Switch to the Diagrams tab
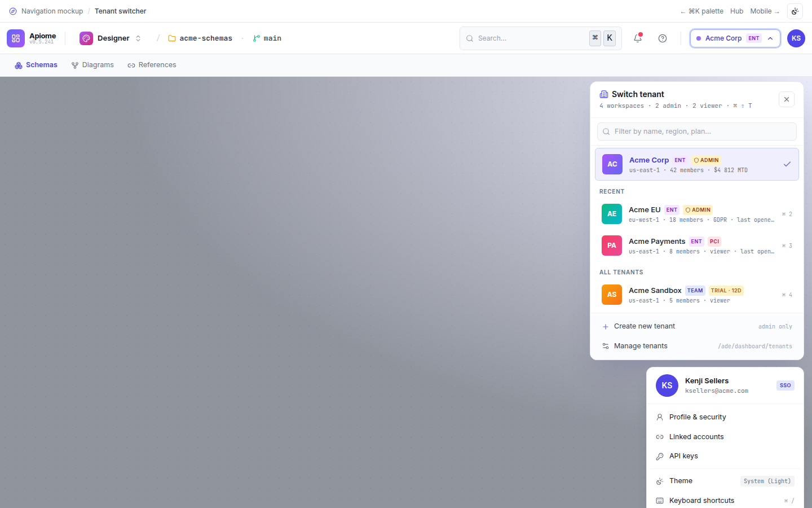Viewport: 812px width, 508px height. click(92, 65)
